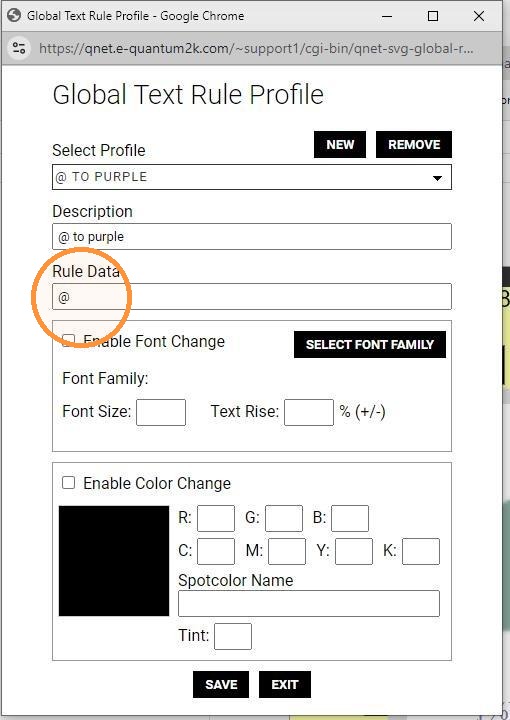This screenshot has width=510, height=720.
Task: Click the REMOVE profile button
Action: pyautogui.click(x=414, y=145)
